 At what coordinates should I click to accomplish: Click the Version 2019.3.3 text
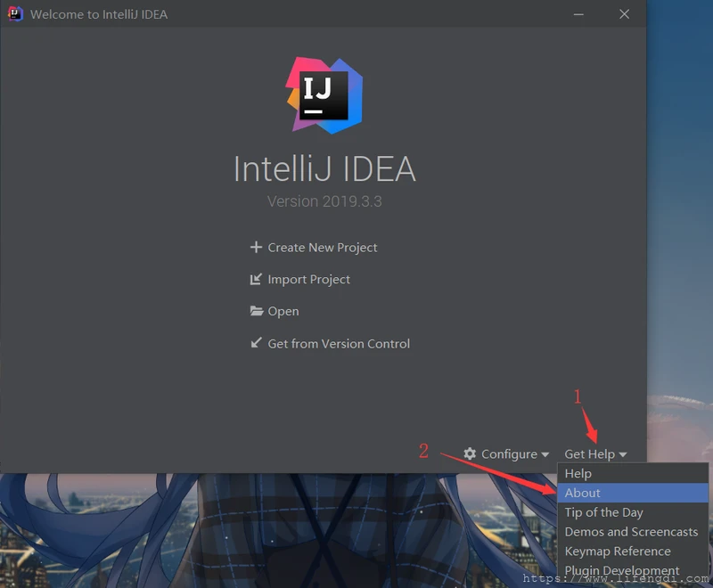[324, 201]
